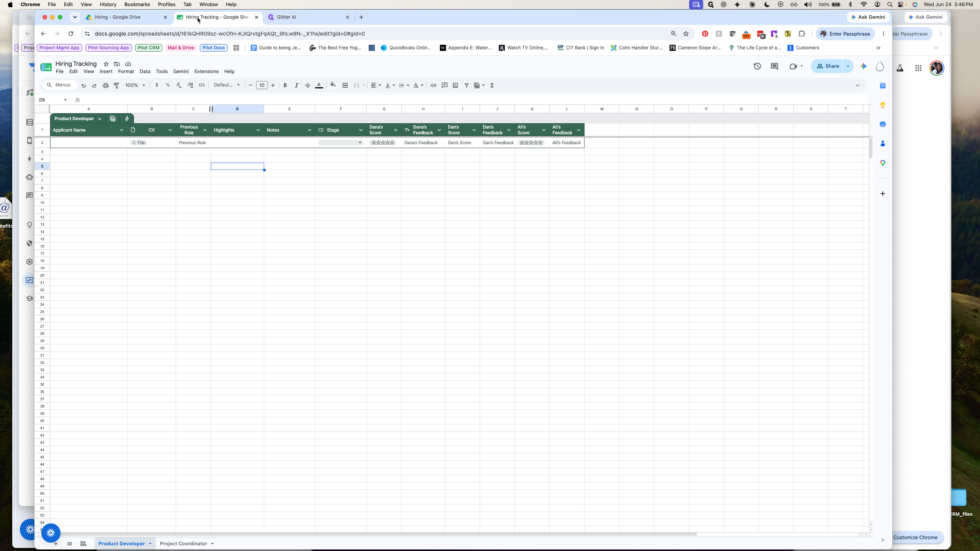Screen dimensions: 980x551
Task: Click the Insert link icon
Action: [433, 85]
